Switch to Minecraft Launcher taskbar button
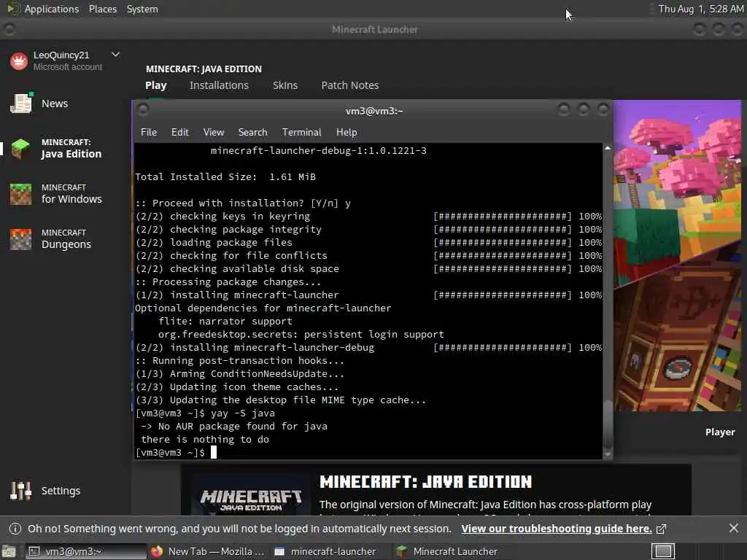747x560 pixels. [x=454, y=551]
